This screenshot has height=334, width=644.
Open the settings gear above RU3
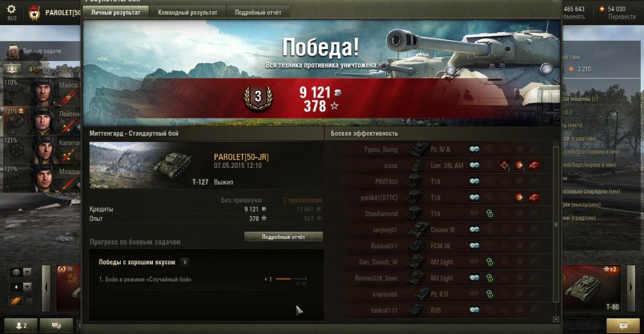pos(11,9)
